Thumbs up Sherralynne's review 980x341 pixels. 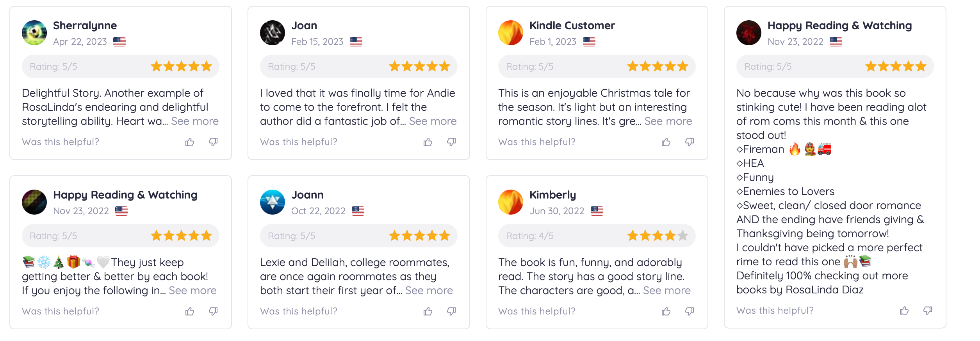pyautogui.click(x=190, y=142)
